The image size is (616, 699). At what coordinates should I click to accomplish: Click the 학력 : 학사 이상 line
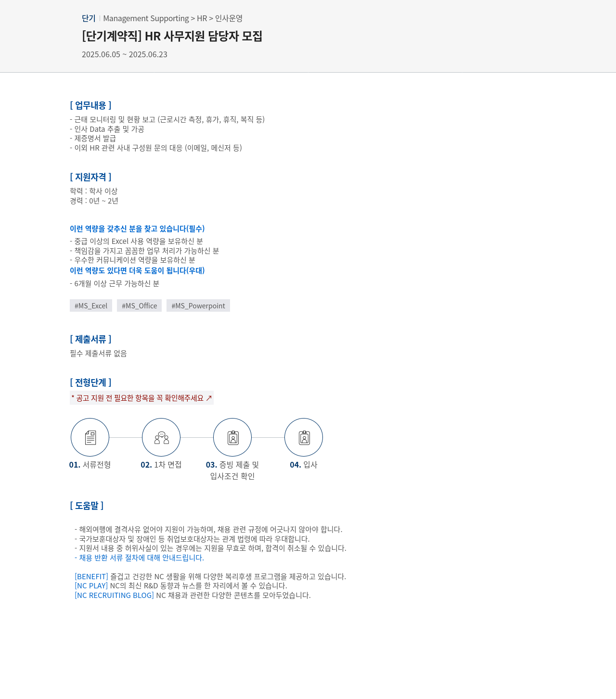click(x=94, y=191)
